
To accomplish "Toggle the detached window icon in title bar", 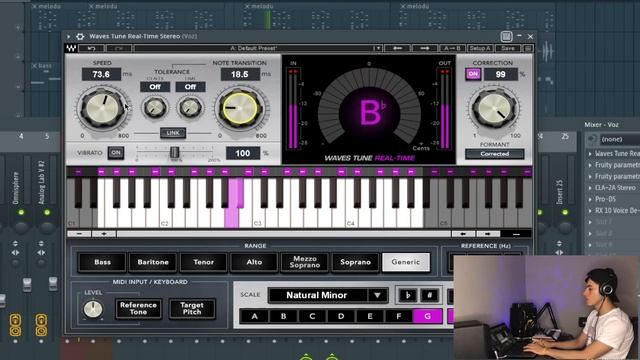I will click(x=506, y=36).
